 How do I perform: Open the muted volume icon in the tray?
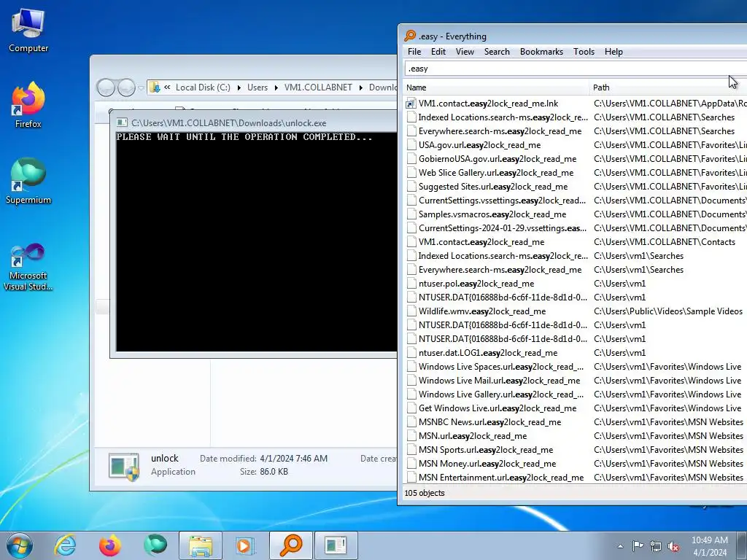point(673,546)
